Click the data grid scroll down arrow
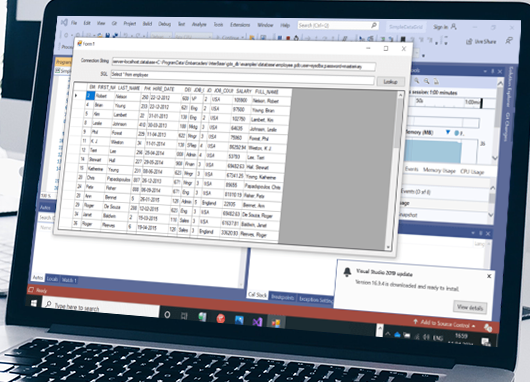Screen dimensions: 530x382 pyautogui.click(x=388, y=247)
